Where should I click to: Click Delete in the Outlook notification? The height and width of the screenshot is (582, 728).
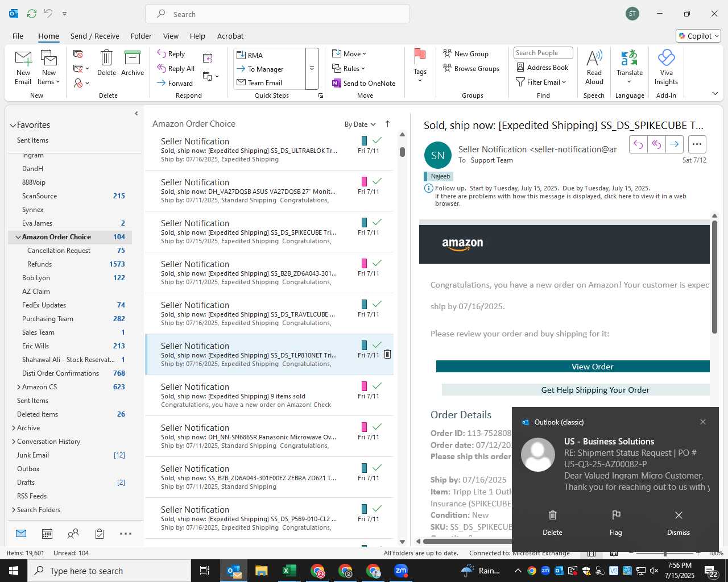coord(552,522)
